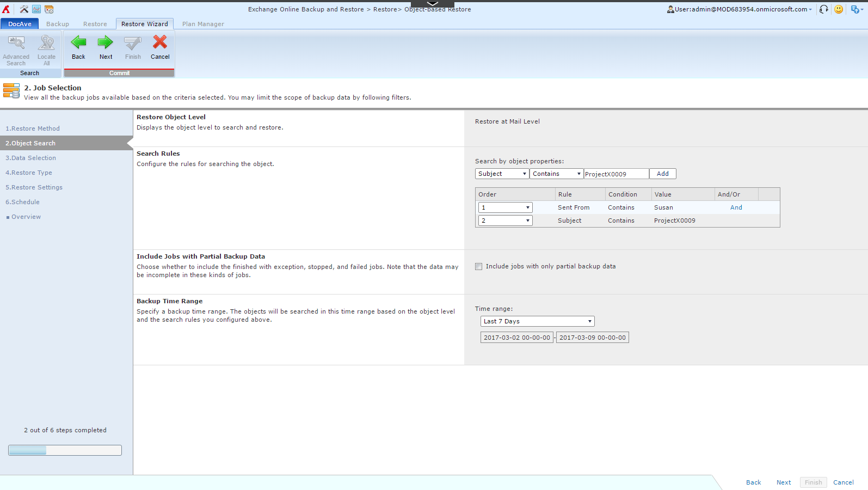Image resolution: width=868 pixels, height=490 pixels.
Task: Click the bottom Next link
Action: pos(784,482)
